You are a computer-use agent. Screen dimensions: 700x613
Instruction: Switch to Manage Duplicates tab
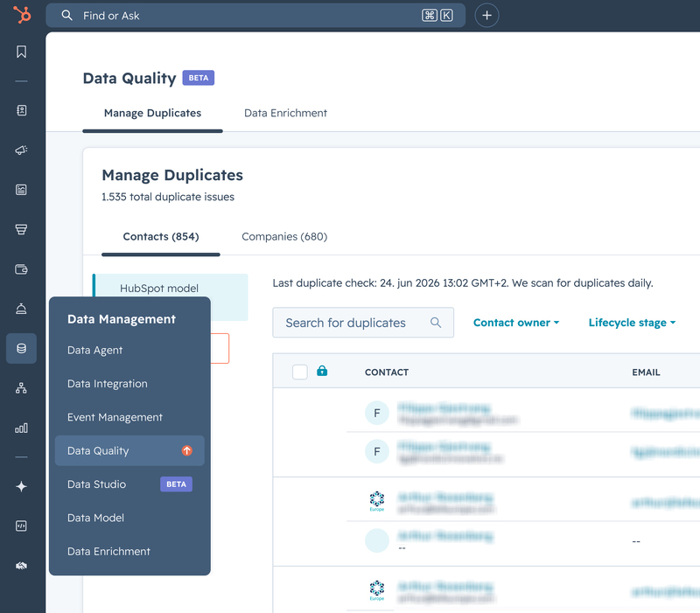pyautogui.click(x=152, y=113)
